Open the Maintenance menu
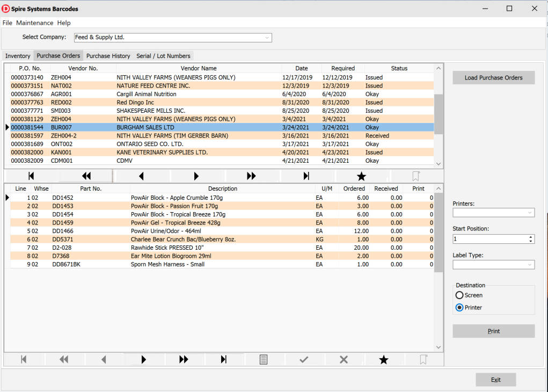The height and width of the screenshot is (392, 548). [34, 23]
